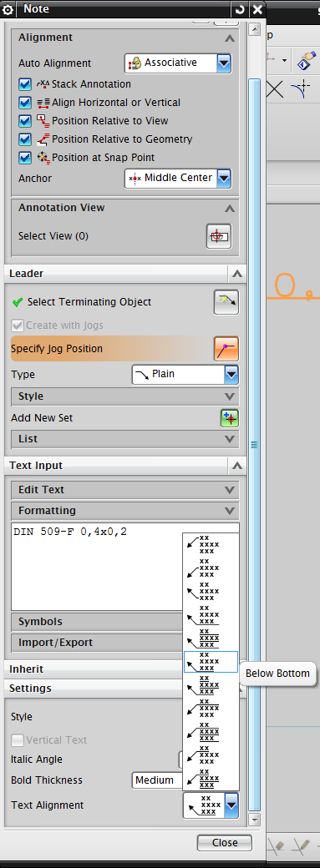This screenshot has height=868, width=320.
Task: Expand the Edit Text section
Action: click(125, 490)
